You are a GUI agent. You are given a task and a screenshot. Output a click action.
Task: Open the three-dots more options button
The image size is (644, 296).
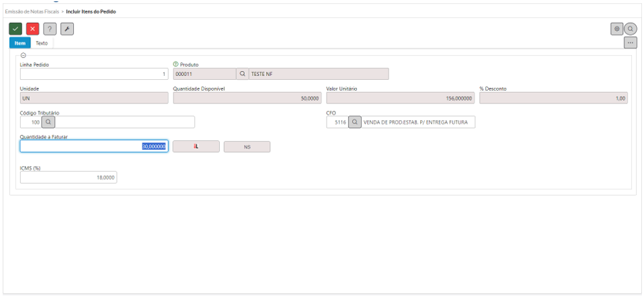pos(631,42)
